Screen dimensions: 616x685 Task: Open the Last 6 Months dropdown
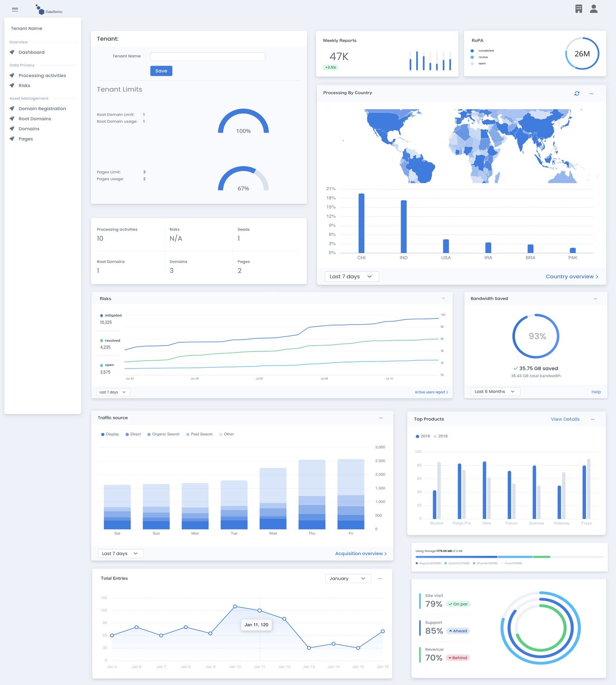click(495, 392)
